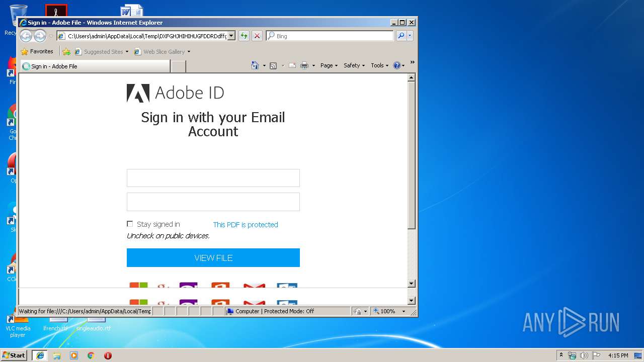Add page to Favorites bar icon
This screenshot has width=644, height=362.
point(66,51)
